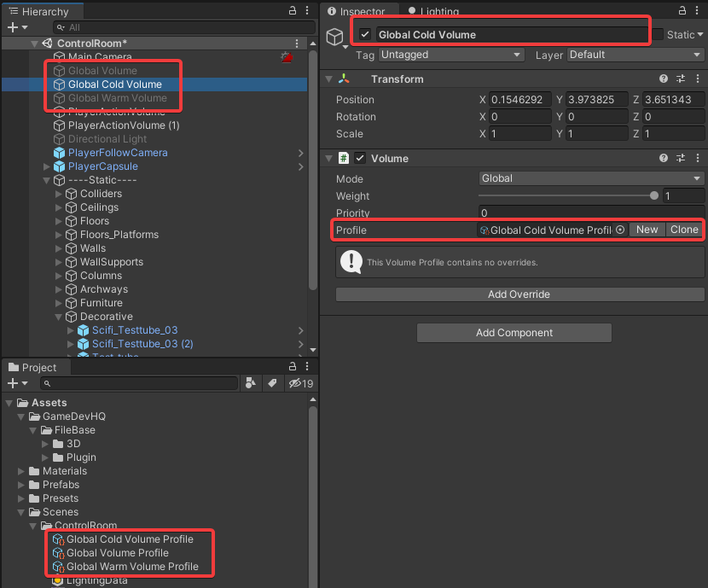The width and height of the screenshot is (708, 588).
Task: Open Transform presets icon
Action: [681, 79]
